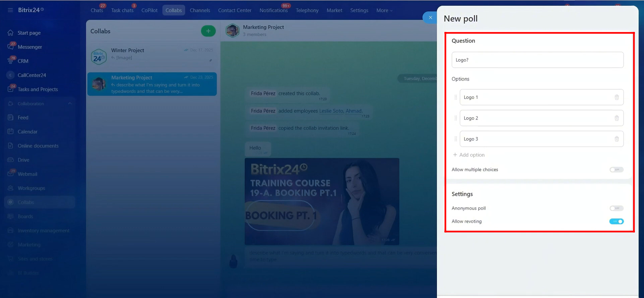Delete the Logo 1 option

click(x=616, y=97)
